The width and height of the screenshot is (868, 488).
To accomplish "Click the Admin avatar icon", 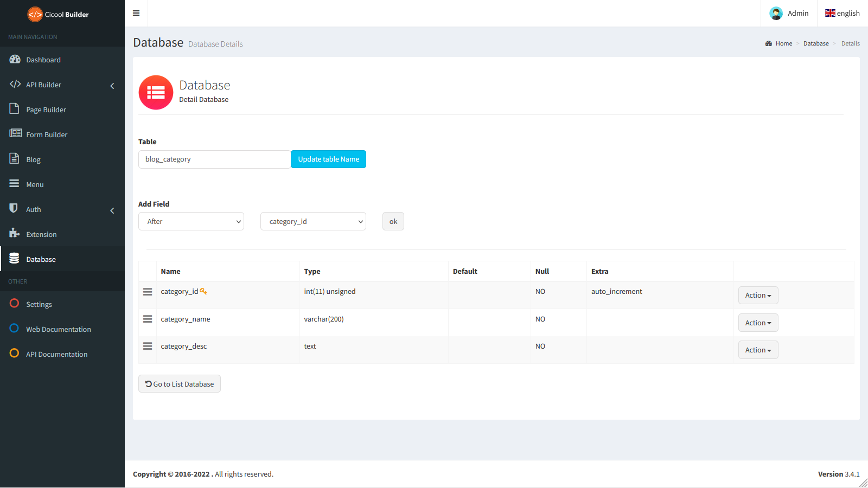I will [x=776, y=13].
